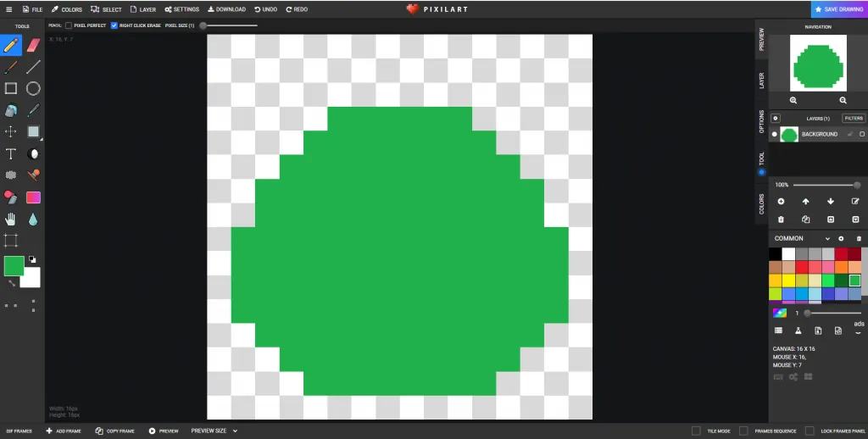Enable Tile Mode checkbox

[x=697, y=431]
